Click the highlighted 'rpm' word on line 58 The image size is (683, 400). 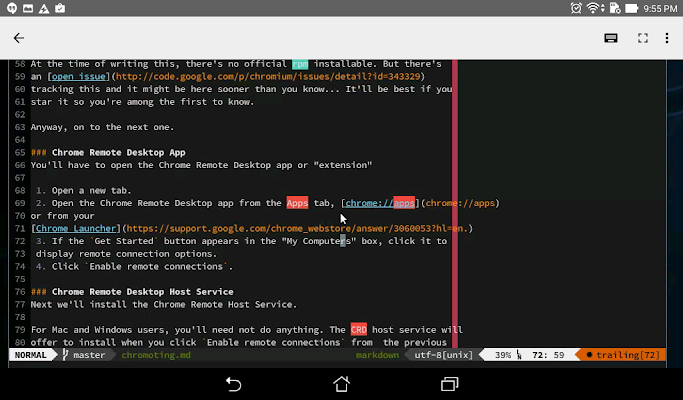300,64
